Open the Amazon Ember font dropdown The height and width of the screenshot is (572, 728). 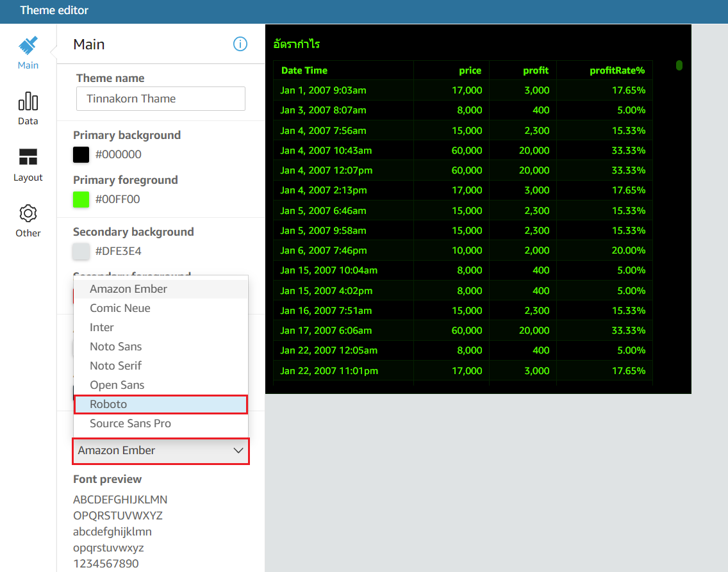pyautogui.click(x=160, y=451)
